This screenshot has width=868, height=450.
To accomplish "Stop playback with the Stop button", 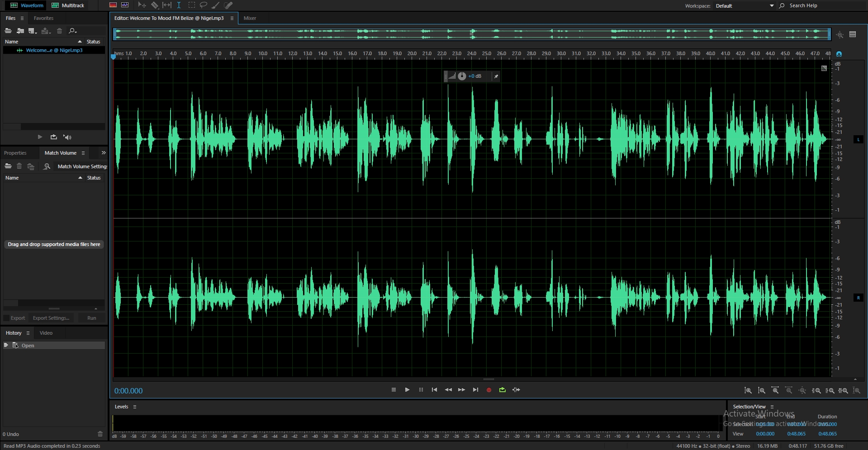I will pyautogui.click(x=394, y=389).
